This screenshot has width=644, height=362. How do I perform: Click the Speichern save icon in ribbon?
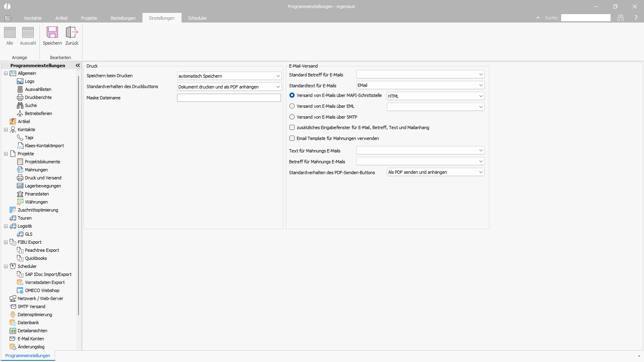52,33
